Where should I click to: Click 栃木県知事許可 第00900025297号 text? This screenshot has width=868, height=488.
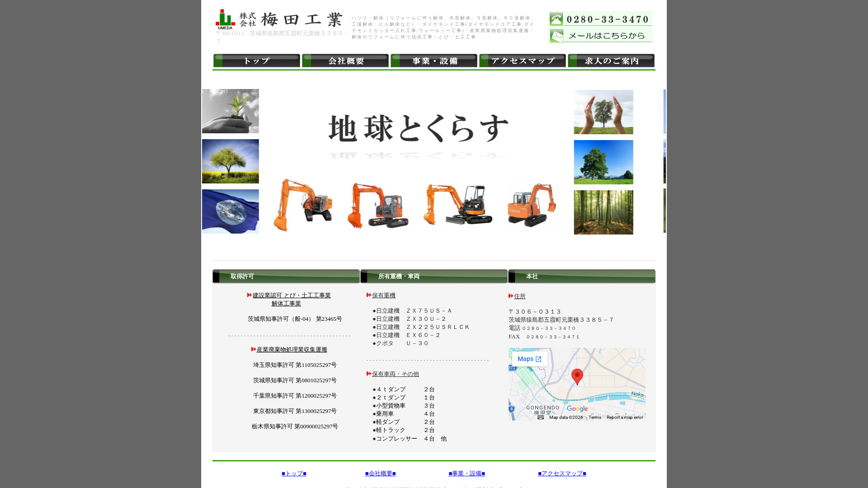click(295, 427)
